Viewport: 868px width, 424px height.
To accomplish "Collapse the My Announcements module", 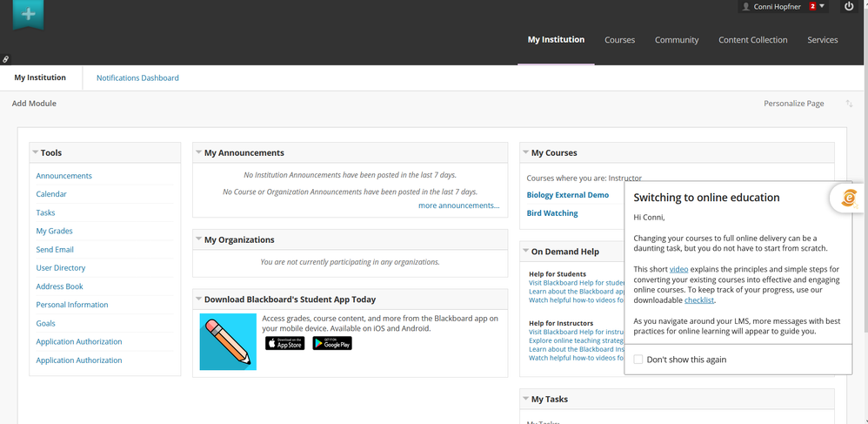I will click(x=198, y=152).
